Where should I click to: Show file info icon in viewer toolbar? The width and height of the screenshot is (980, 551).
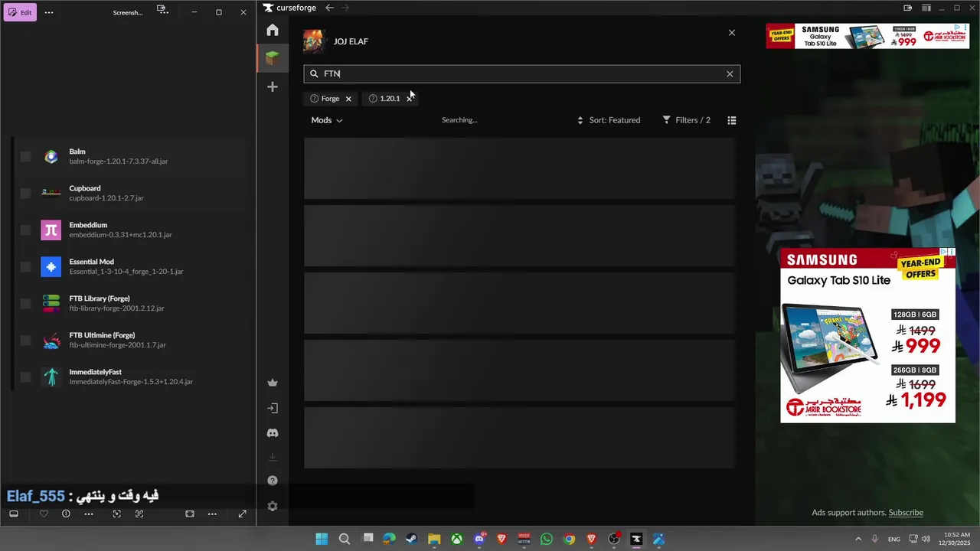tap(66, 514)
